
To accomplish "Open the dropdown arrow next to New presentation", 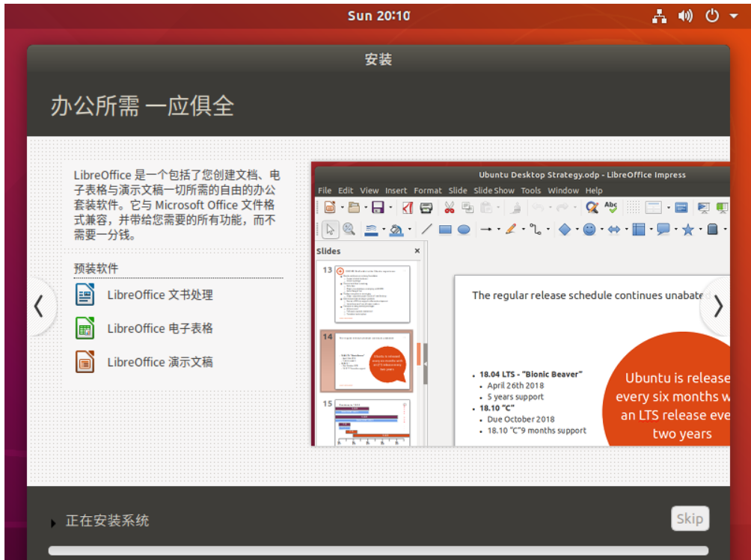I will tap(342, 208).
